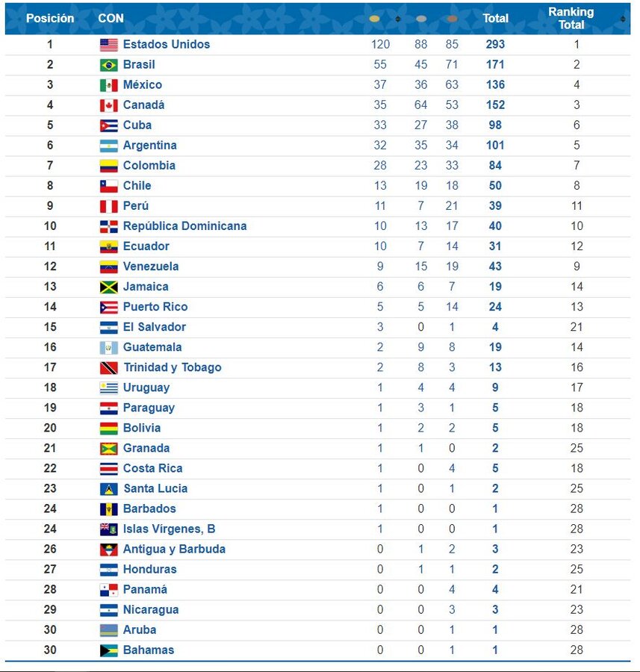Image resolution: width=640 pixels, height=672 pixels.
Task: Click the Jamaica flag icon
Action: [x=109, y=287]
